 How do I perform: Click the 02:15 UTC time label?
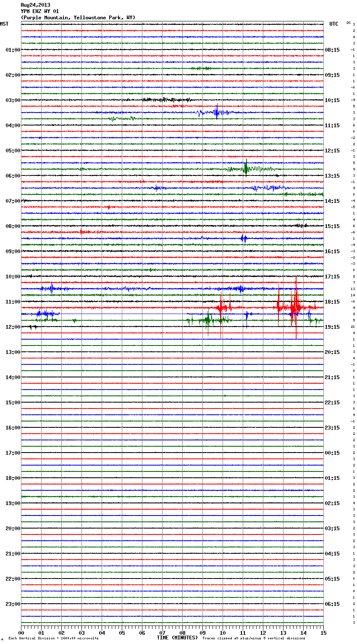pyautogui.click(x=332, y=503)
